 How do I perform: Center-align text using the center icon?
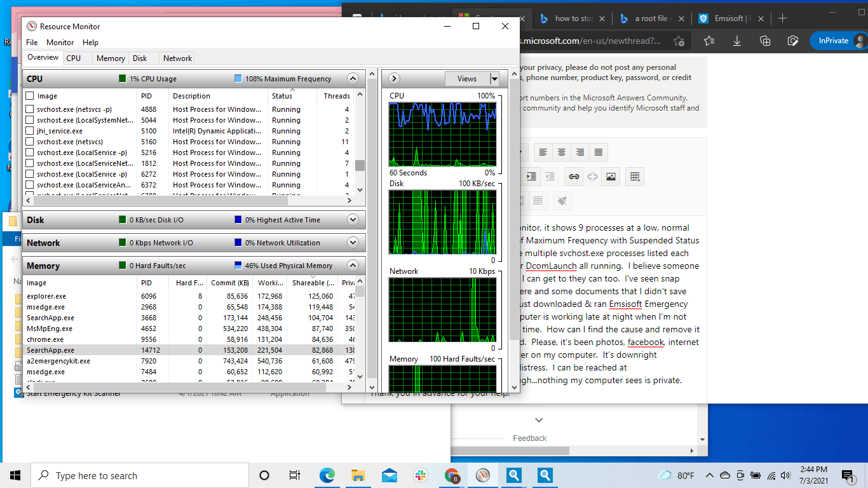pyautogui.click(x=561, y=152)
